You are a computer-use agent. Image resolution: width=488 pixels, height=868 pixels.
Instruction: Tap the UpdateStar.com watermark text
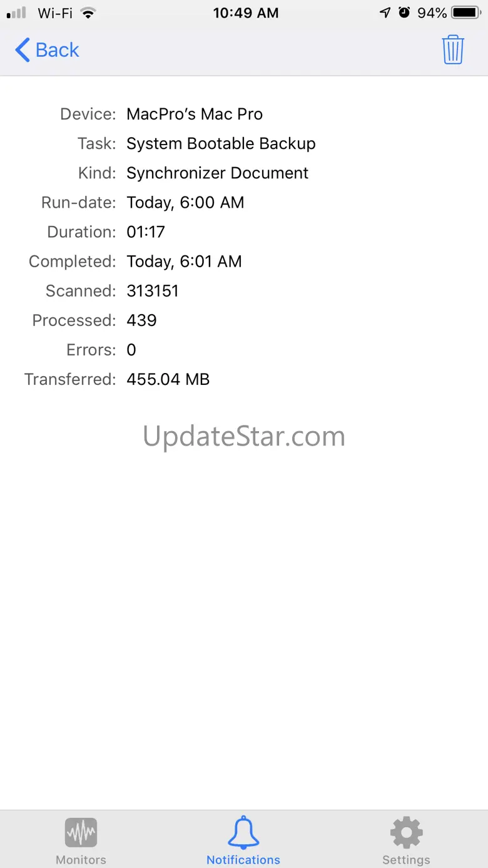click(x=244, y=436)
